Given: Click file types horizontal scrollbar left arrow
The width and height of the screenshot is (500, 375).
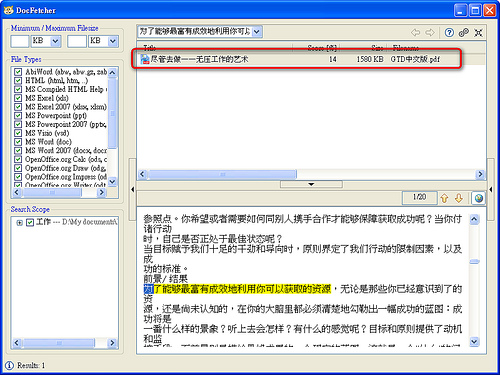Looking at the screenshot, I should click(x=17, y=192).
